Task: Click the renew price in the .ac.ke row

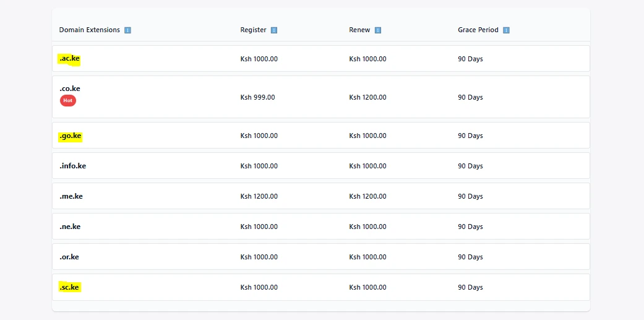Action: pos(367,59)
